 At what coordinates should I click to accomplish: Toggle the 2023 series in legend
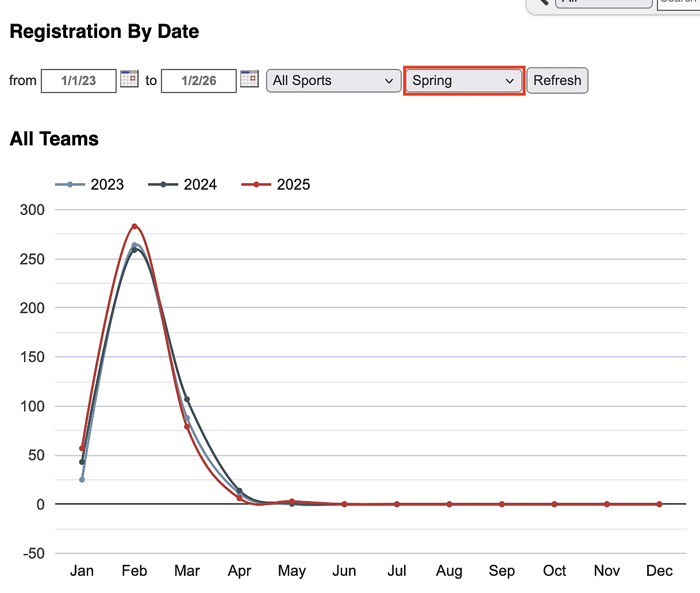pos(90,184)
